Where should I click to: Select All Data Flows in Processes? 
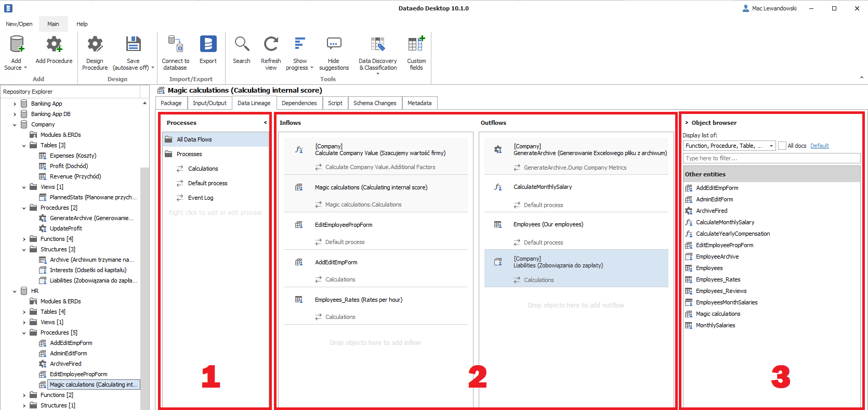194,139
